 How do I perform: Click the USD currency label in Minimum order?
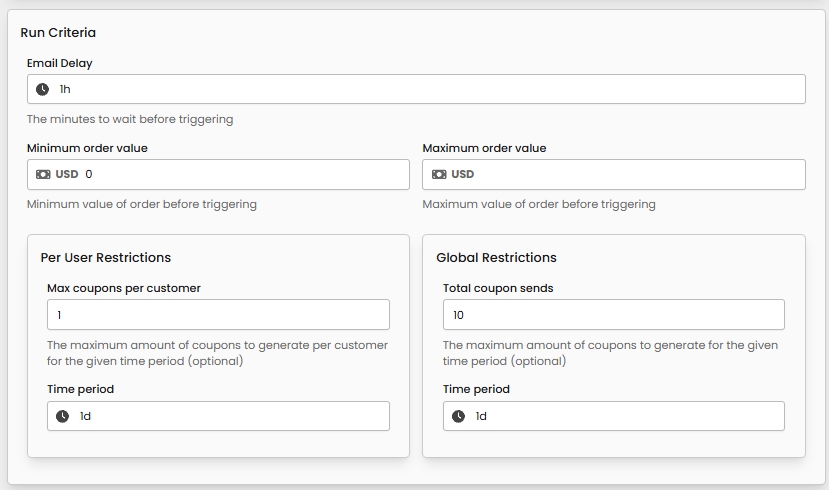point(67,174)
